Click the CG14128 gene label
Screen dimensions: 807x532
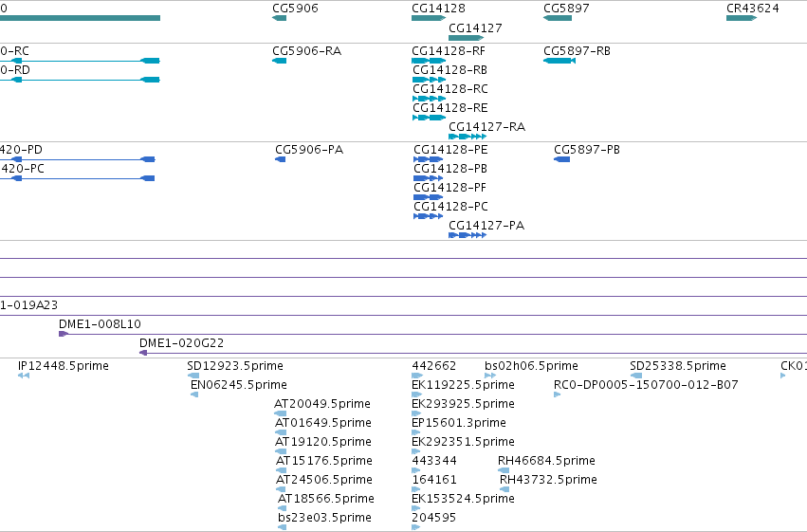click(438, 9)
